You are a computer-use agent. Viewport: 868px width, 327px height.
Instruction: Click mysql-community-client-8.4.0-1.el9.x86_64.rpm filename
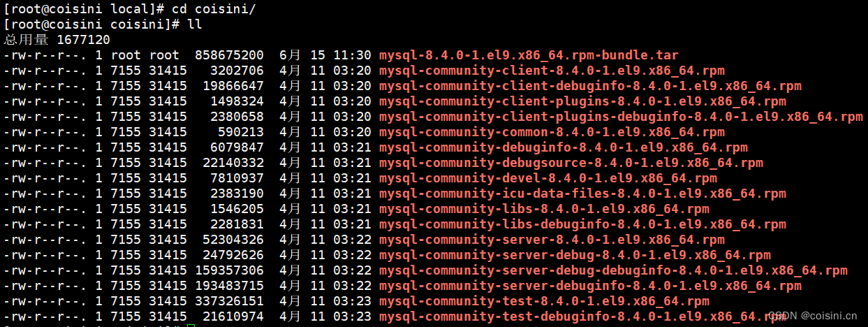pyautogui.click(x=552, y=71)
